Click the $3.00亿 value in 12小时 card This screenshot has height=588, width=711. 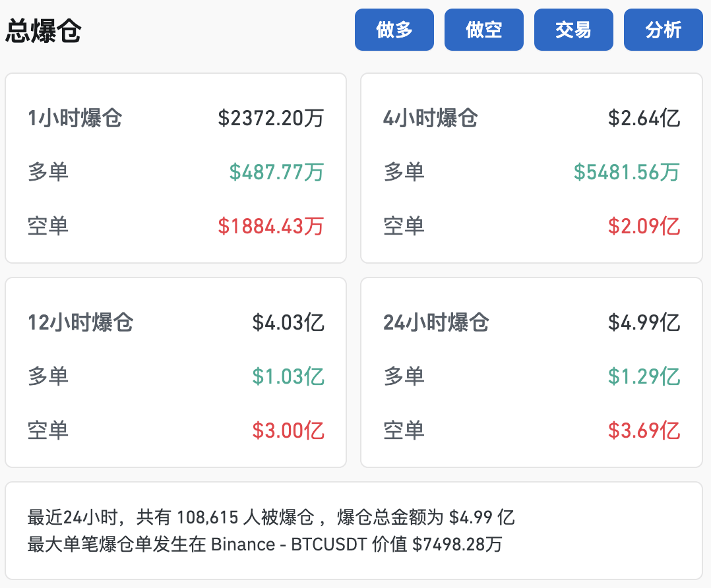[x=288, y=430]
